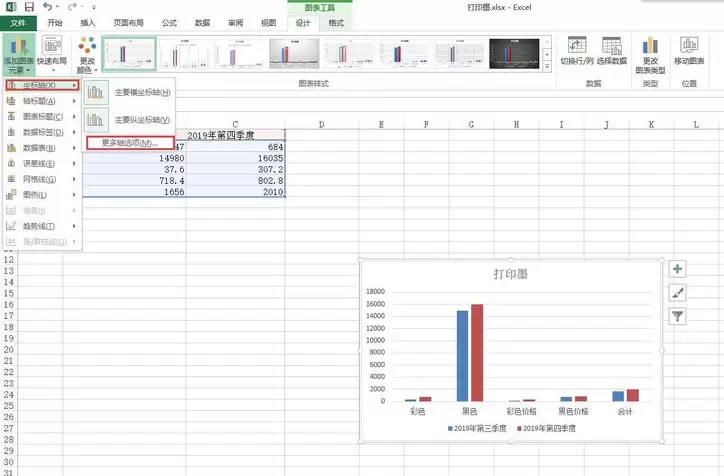This screenshot has height=476, width=724.
Task: Open 选择数据 (Select Data) tool
Action: click(x=612, y=51)
